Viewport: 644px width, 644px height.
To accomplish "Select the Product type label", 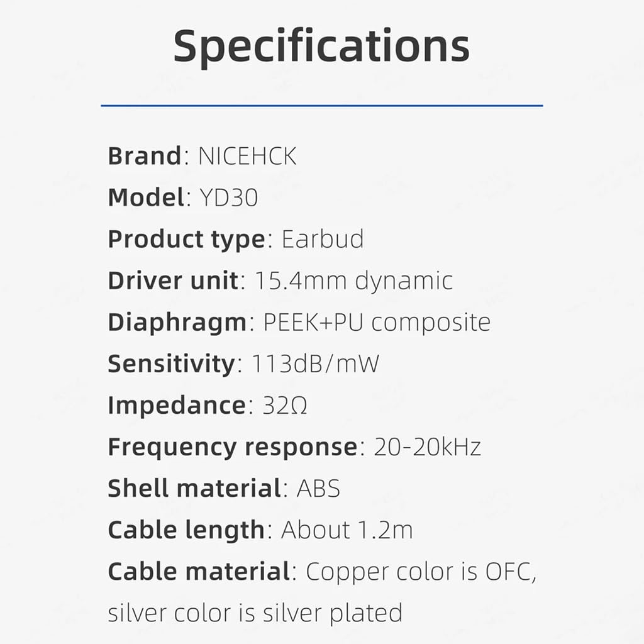I will (186, 240).
